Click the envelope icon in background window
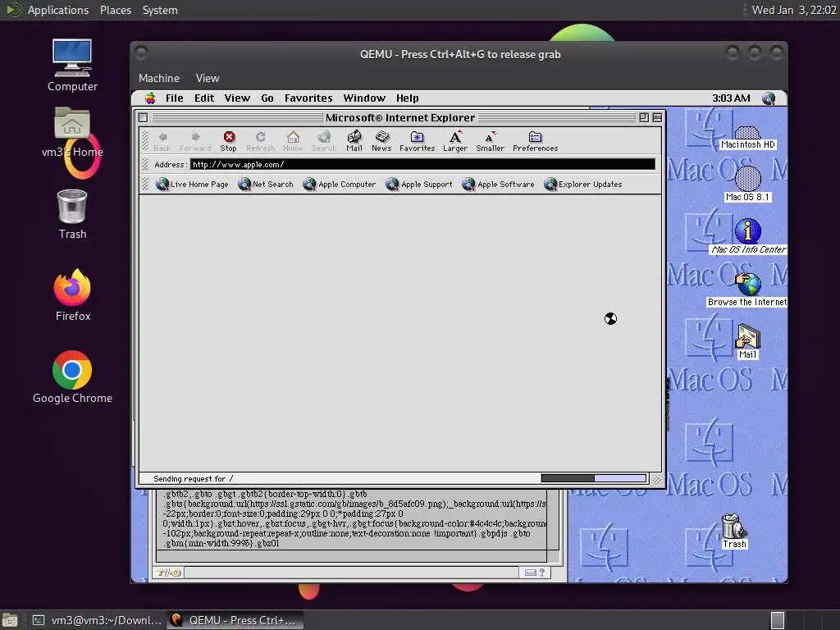This screenshot has height=630, width=840. tap(531, 573)
